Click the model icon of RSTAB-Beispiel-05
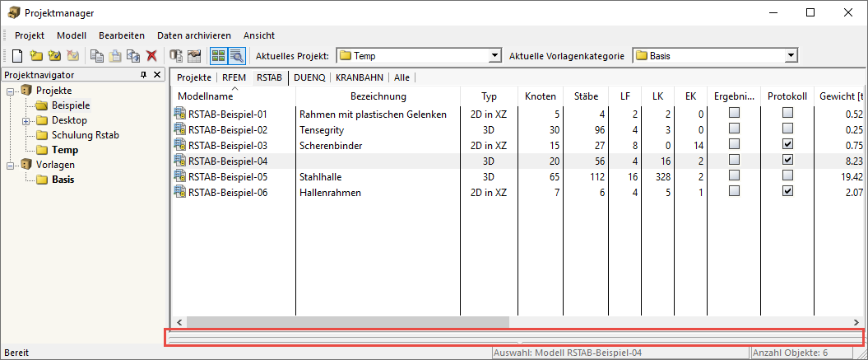868x360 pixels. point(180,177)
